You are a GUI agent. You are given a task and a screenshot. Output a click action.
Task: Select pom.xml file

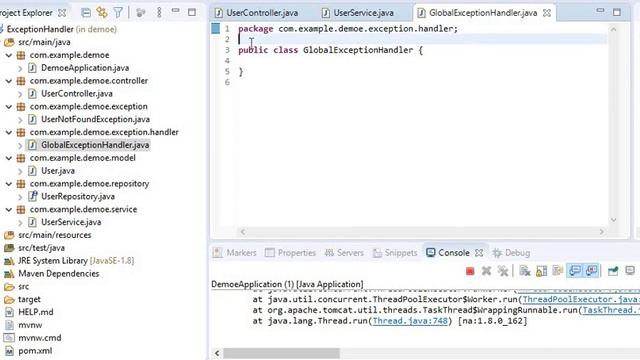(x=35, y=351)
